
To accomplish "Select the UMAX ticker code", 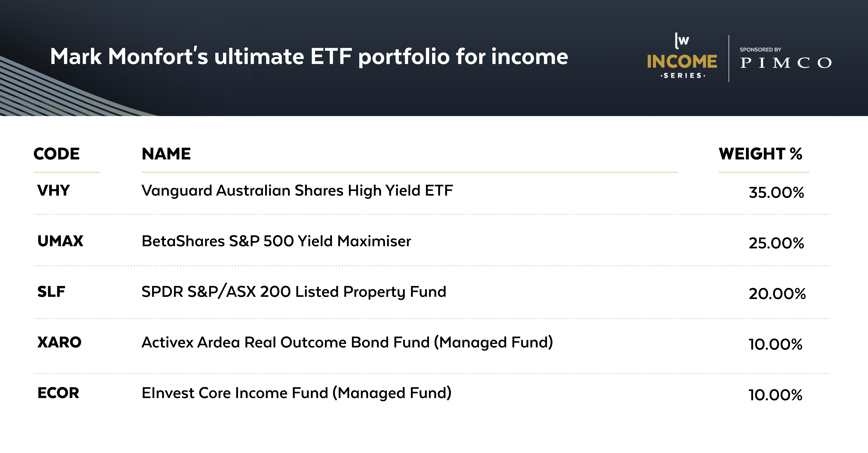I will 60,241.
